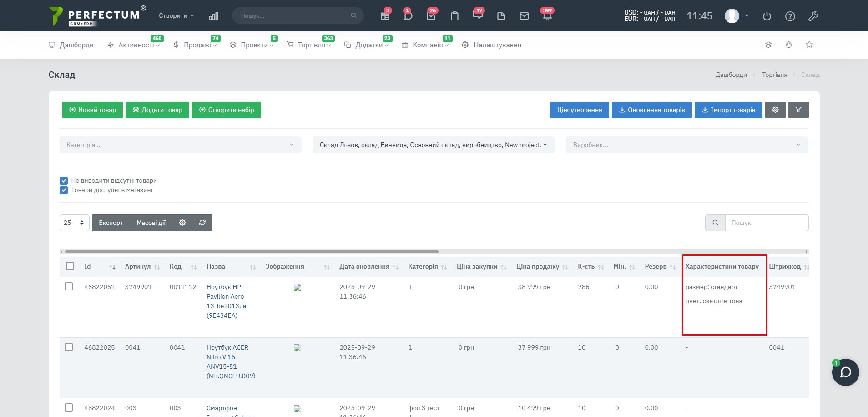Image resolution: width=868 pixels, height=417 pixels.
Task: Open the Виробник dropdown
Action: pos(686,145)
